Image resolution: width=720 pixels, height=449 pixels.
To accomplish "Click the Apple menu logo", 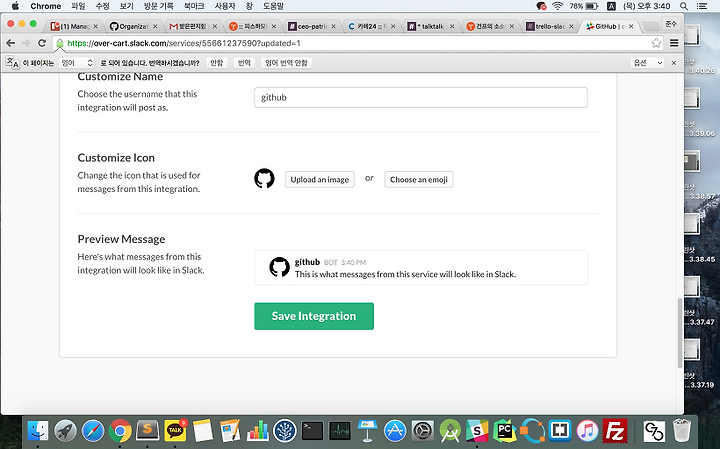I will click(x=15, y=6).
